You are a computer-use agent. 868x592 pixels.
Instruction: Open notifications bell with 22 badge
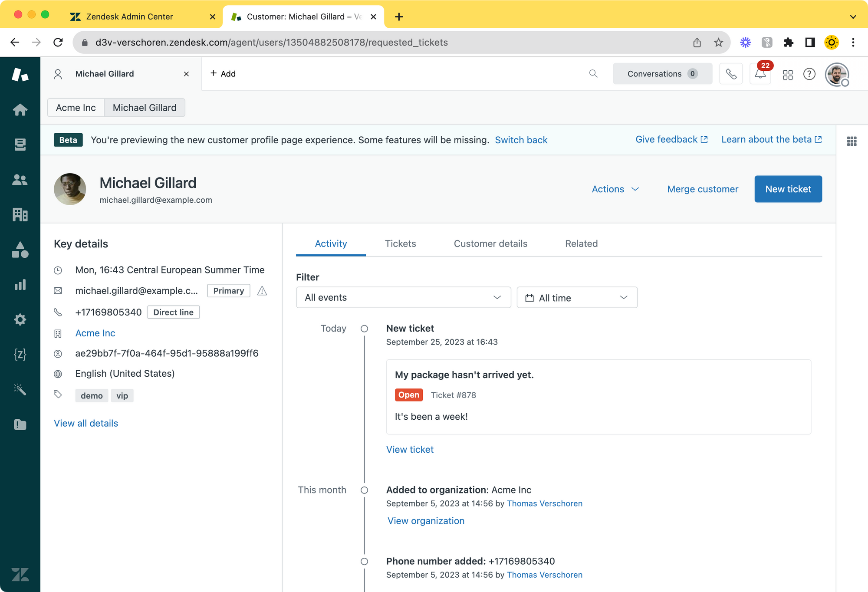coord(760,74)
